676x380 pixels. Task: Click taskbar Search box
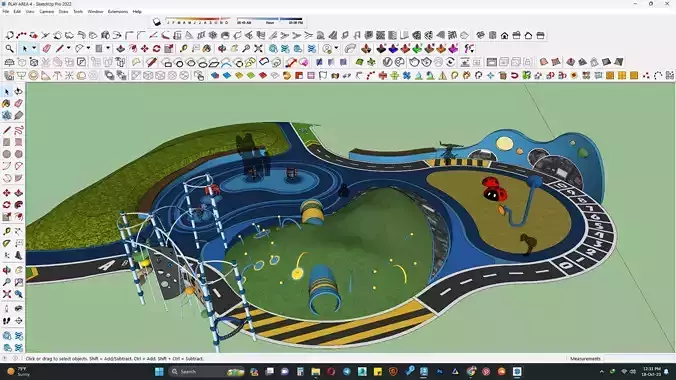click(x=206, y=371)
